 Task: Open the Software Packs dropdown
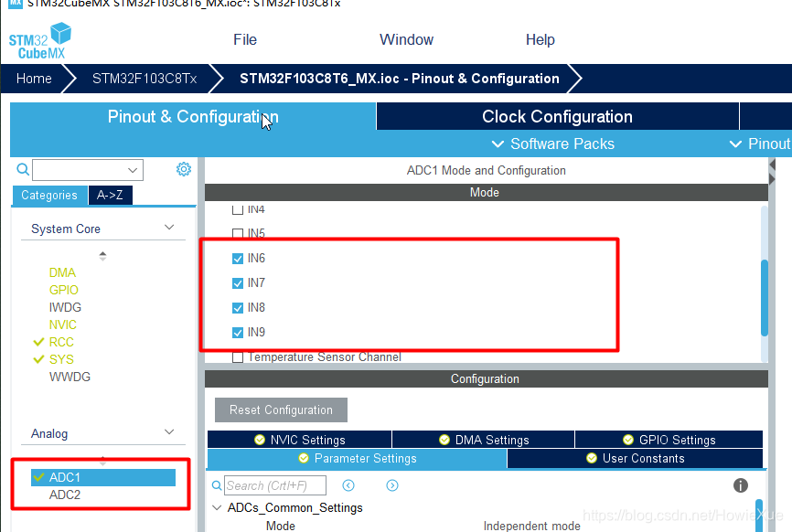coord(553,144)
